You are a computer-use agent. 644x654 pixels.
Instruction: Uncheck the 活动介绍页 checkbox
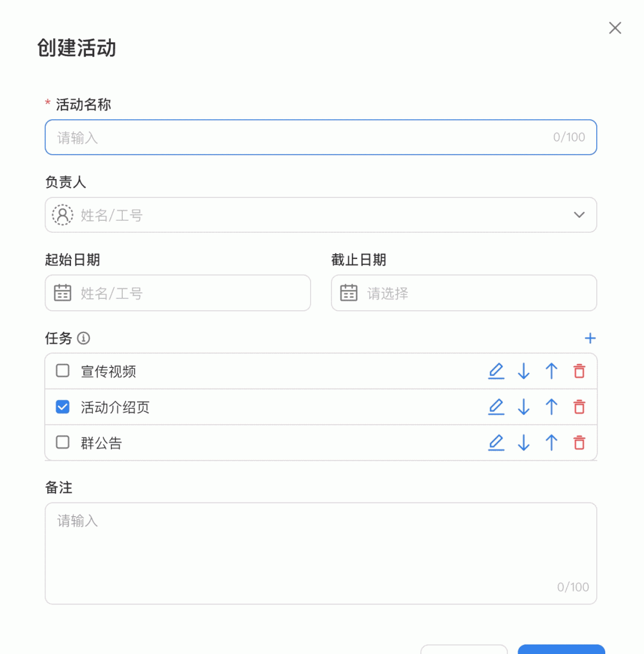point(63,407)
